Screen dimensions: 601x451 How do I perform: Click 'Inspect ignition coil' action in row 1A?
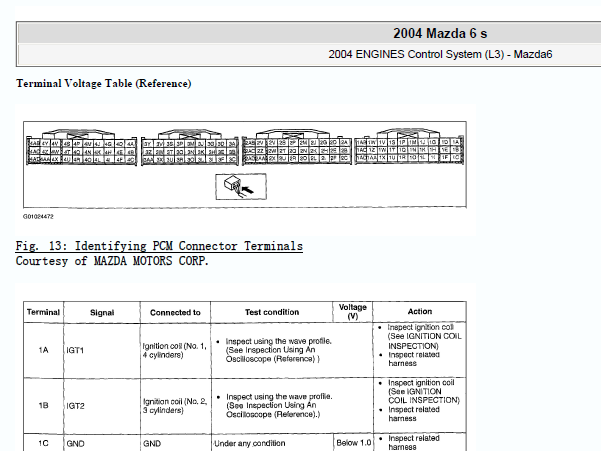click(424, 336)
